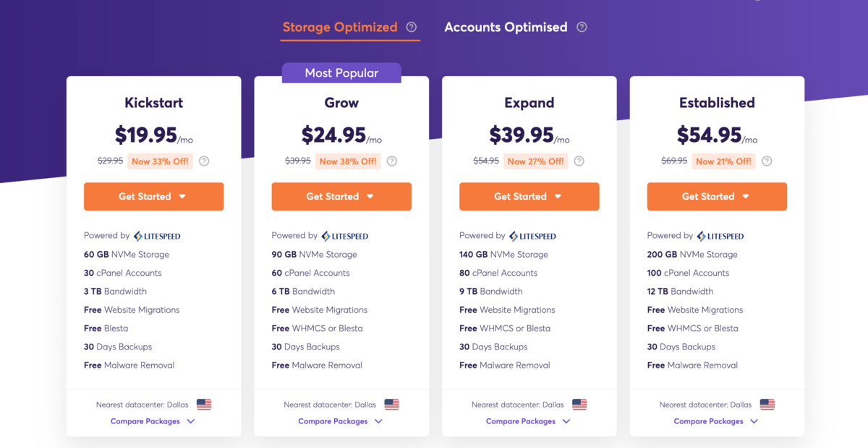Click the Established discount help icon
This screenshot has width=868, height=448.
coord(767,161)
